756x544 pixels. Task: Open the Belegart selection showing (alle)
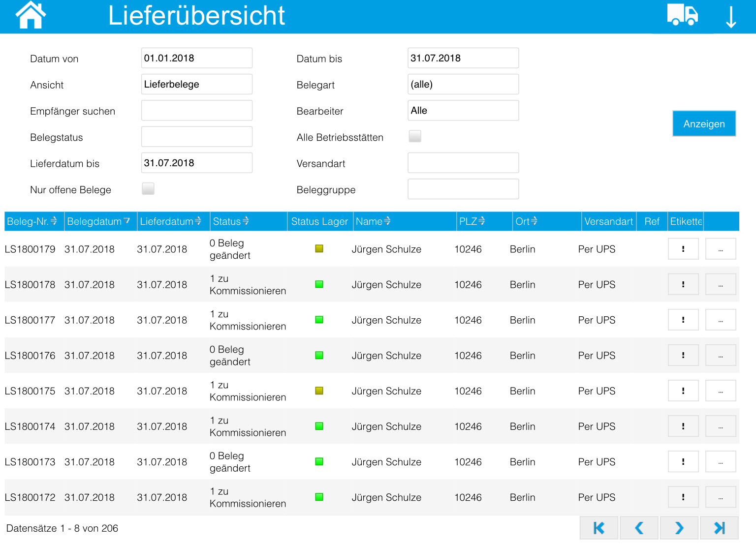[463, 84]
